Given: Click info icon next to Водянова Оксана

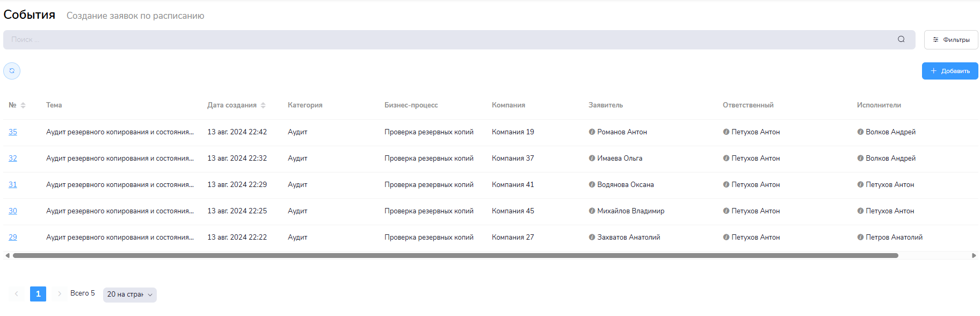Looking at the screenshot, I should tap(592, 184).
